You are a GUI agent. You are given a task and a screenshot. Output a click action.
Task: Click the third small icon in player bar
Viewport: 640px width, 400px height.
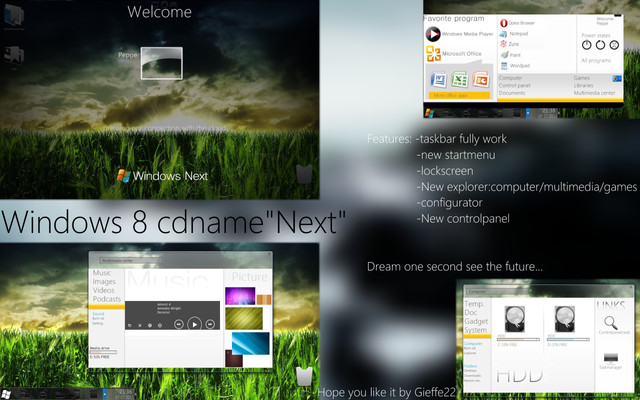coord(150,326)
